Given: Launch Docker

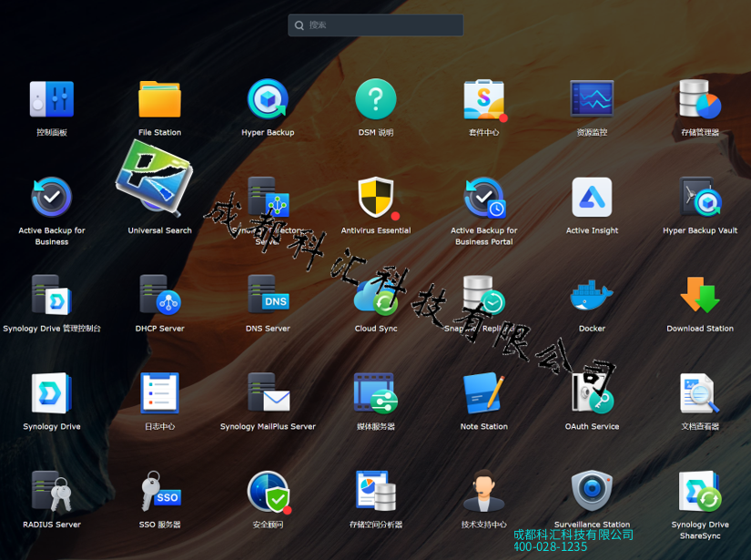Looking at the screenshot, I should point(592,295).
